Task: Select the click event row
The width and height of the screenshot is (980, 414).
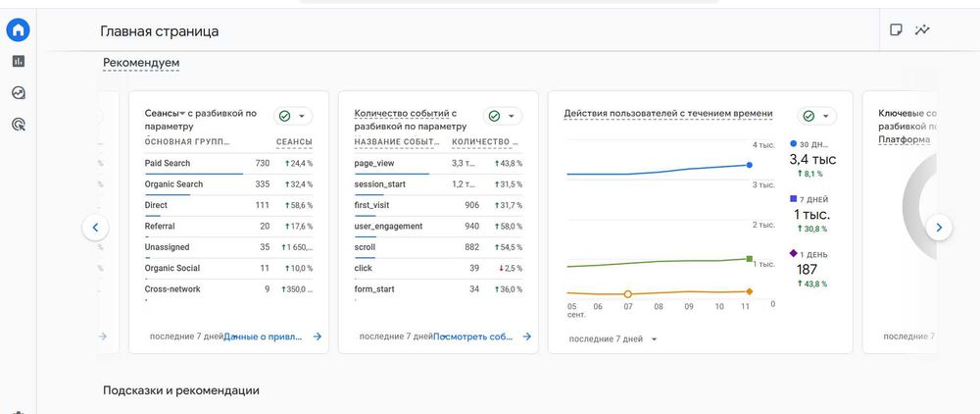Action: (438, 268)
